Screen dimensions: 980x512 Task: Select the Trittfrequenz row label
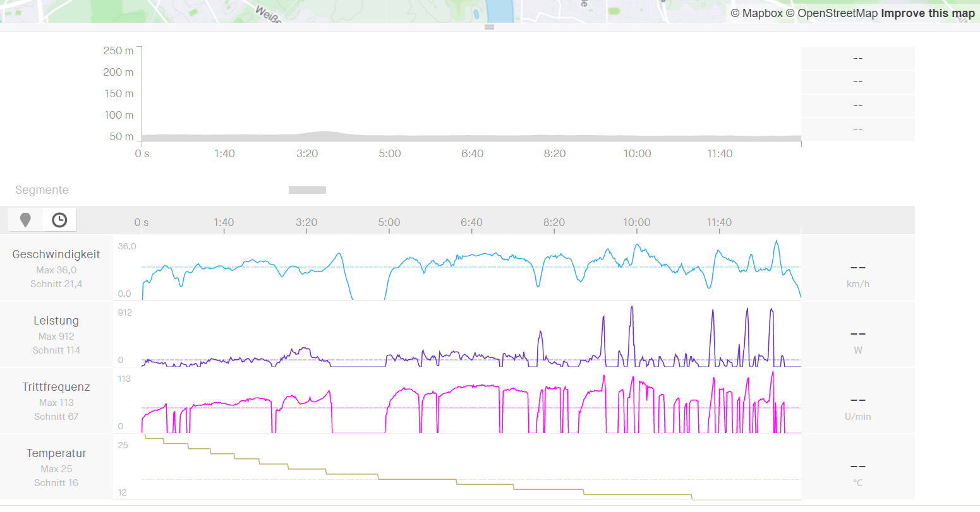click(x=56, y=387)
